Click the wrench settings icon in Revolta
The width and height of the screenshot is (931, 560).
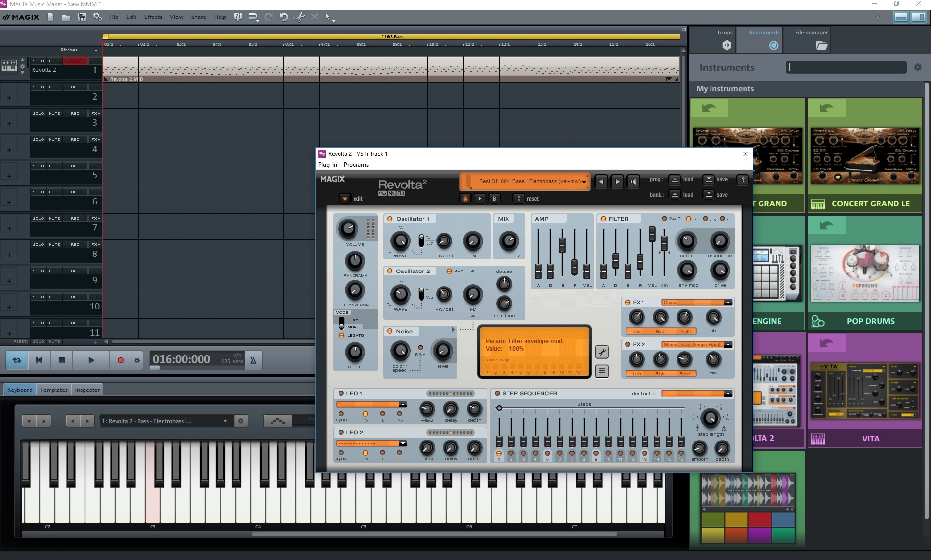[x=602, y=352]
